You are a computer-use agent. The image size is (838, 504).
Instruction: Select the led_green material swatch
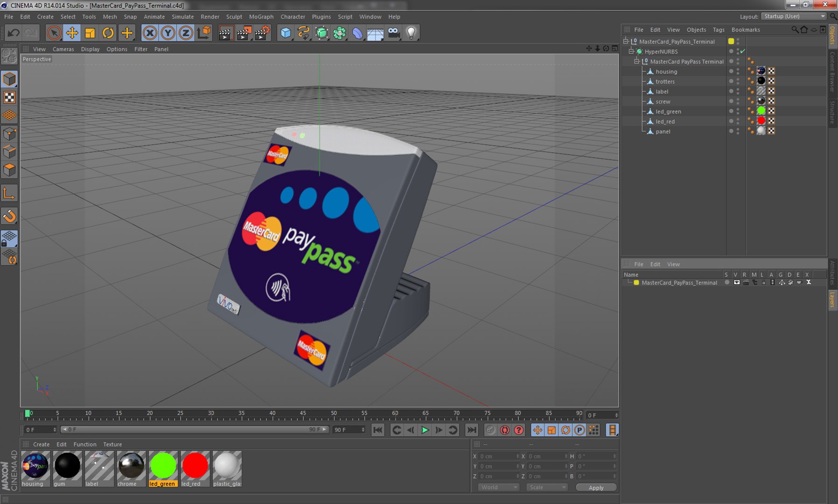[163, 469]
